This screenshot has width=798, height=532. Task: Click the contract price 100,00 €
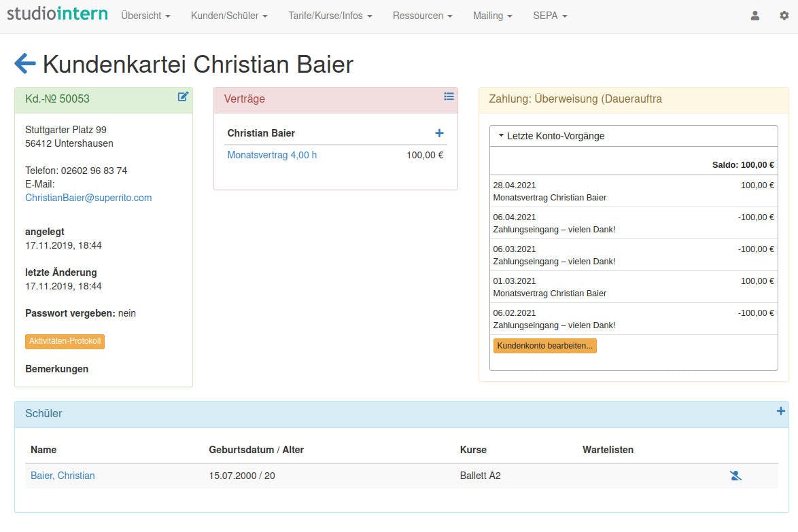click(425, 155)
